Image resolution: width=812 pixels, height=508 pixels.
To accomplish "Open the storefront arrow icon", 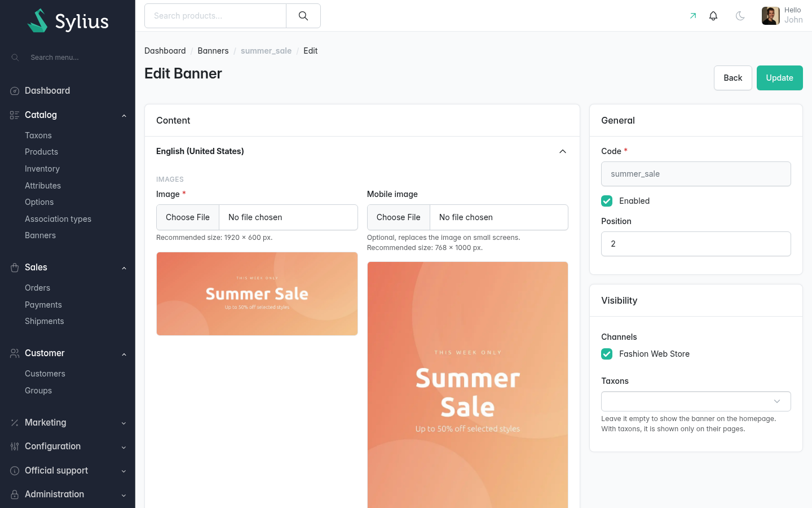I will (693, 16).
